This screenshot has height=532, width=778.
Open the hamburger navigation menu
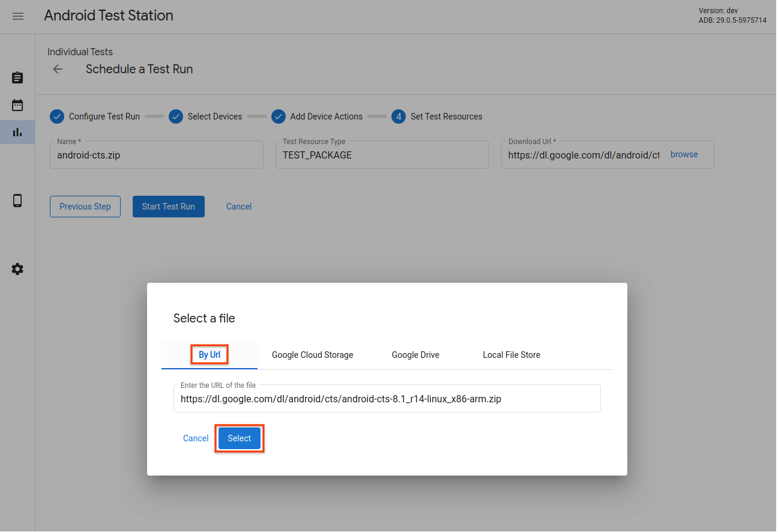pos(17,16)
